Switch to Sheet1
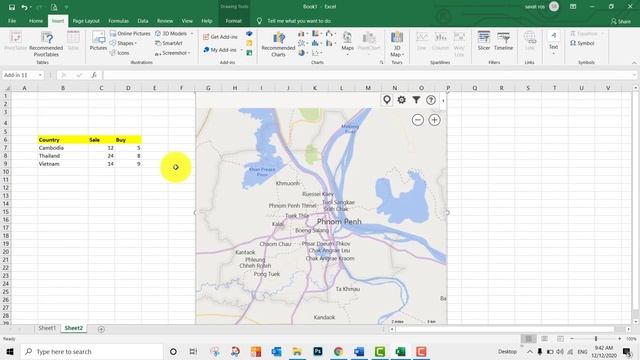The height and width of the screenshot is (360, 640). (x=47, y=328)
